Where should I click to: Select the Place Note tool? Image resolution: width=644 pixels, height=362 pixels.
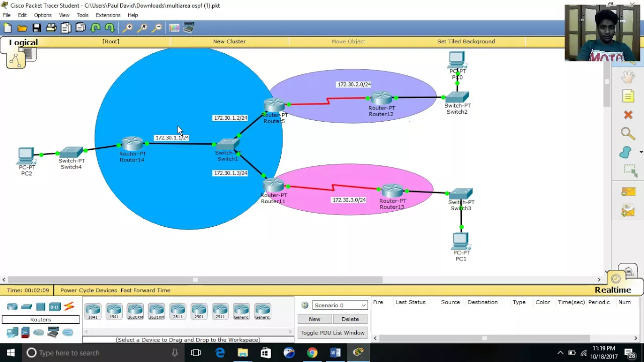pos(628,96)
